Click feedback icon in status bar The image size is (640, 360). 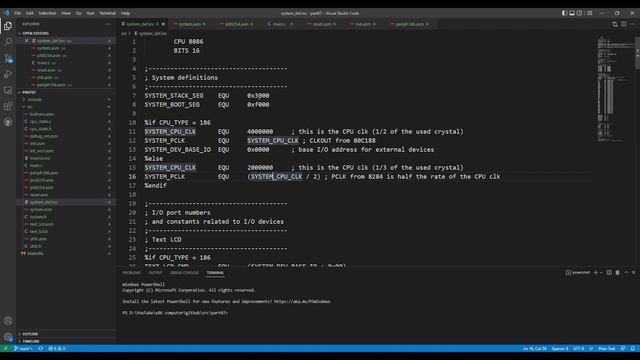point(623,348)
